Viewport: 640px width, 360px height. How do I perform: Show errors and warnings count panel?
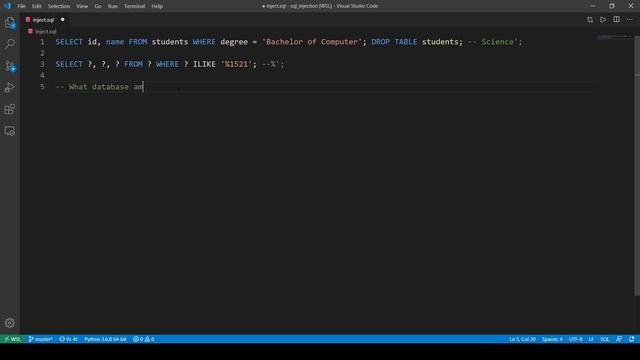(x=144, y=339)
